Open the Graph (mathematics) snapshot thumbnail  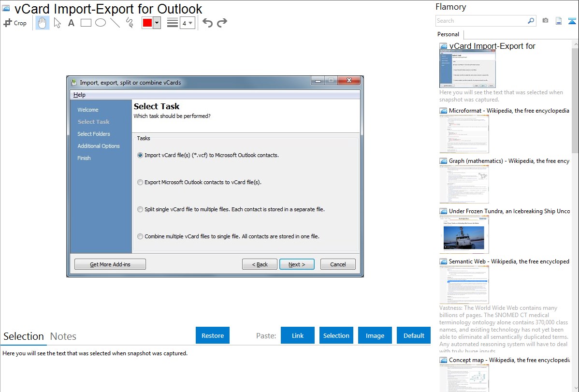coord(464,184)
